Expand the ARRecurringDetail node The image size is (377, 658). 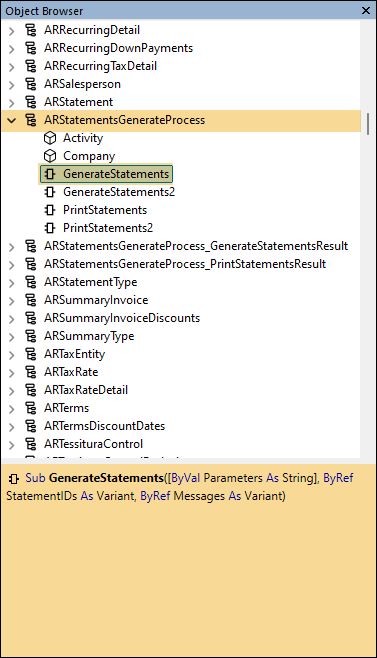[x=12, y=31]
